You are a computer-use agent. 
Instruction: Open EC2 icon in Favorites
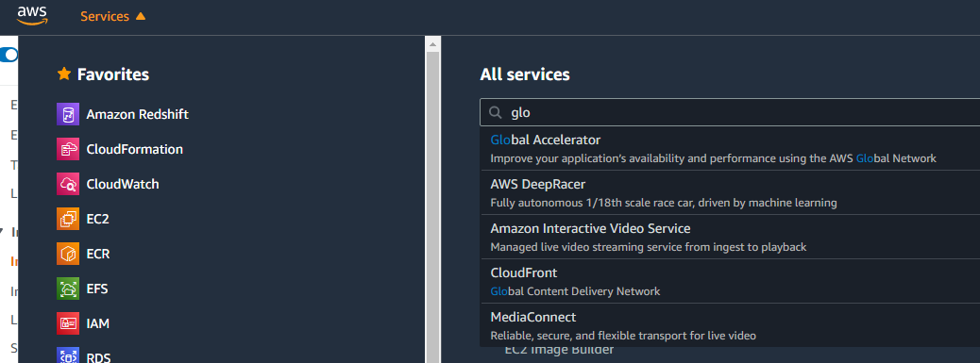[x=67, y=220]
